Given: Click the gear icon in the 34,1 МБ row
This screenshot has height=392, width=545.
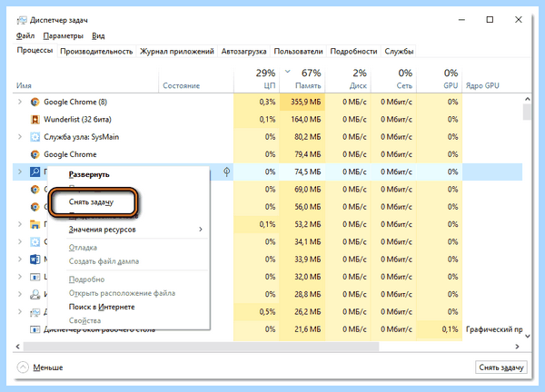Looking at the screenshot, I should pos(35,241).
